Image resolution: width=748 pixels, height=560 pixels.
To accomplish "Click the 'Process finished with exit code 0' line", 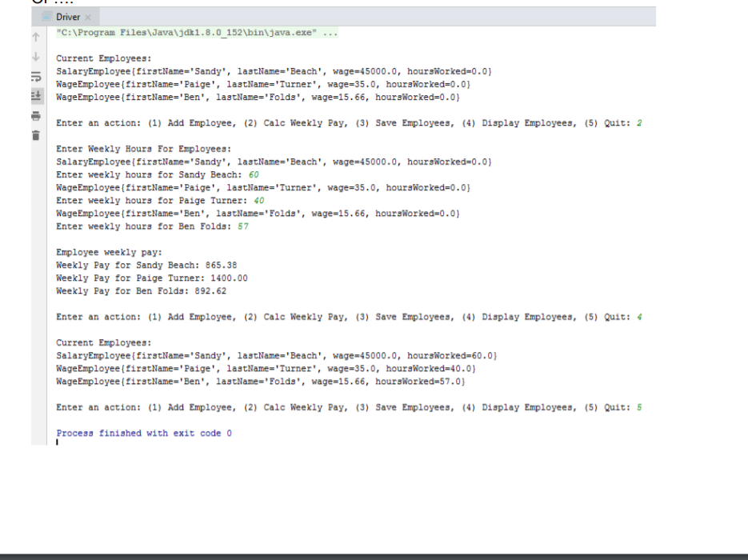I will [143, 433].
